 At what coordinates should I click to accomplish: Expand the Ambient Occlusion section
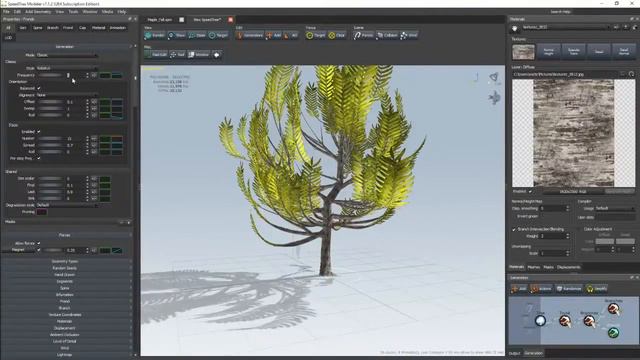64,335
